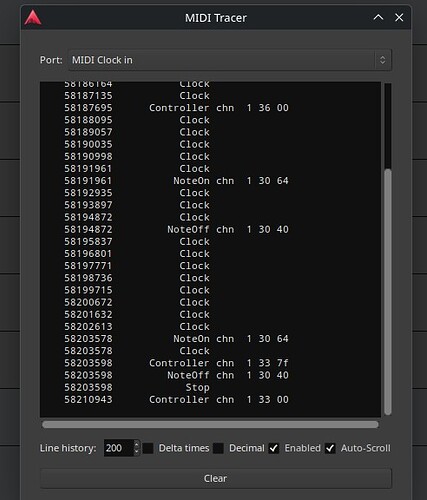This screenshot has width=427, height=500.
Task: Click the Clock line at 58190035
Action: pos(137,144)
